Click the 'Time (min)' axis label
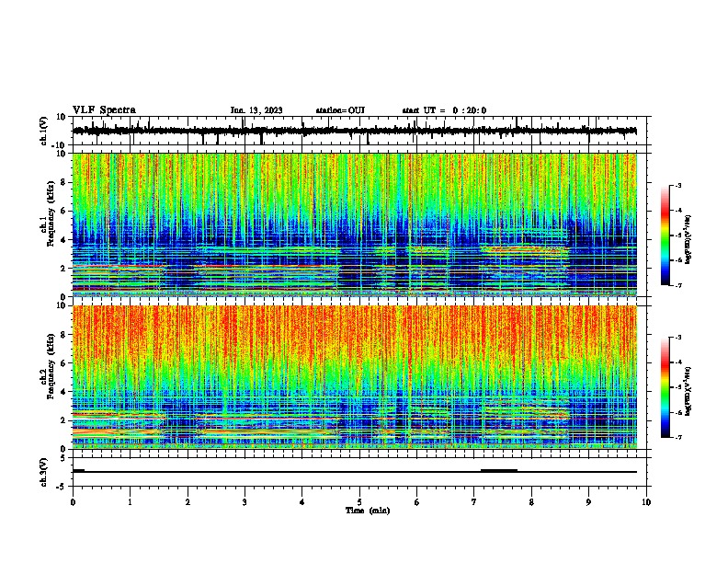 368,511
